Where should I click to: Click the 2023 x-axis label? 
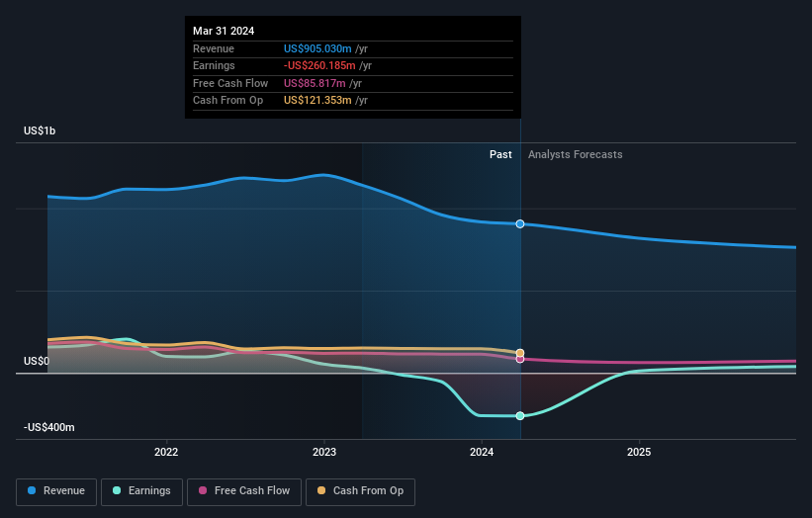click(324, 453)
